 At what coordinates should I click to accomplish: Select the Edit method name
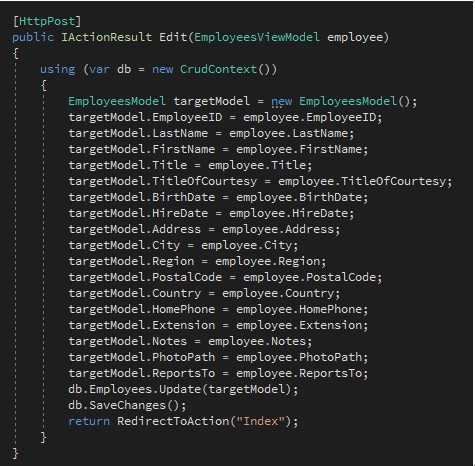(173, 37)
